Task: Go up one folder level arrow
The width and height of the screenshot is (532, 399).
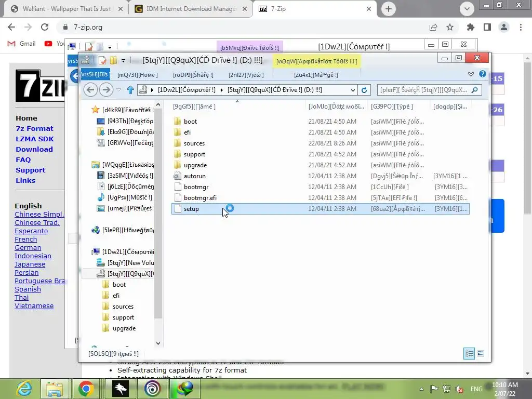Action: (130, 90)
